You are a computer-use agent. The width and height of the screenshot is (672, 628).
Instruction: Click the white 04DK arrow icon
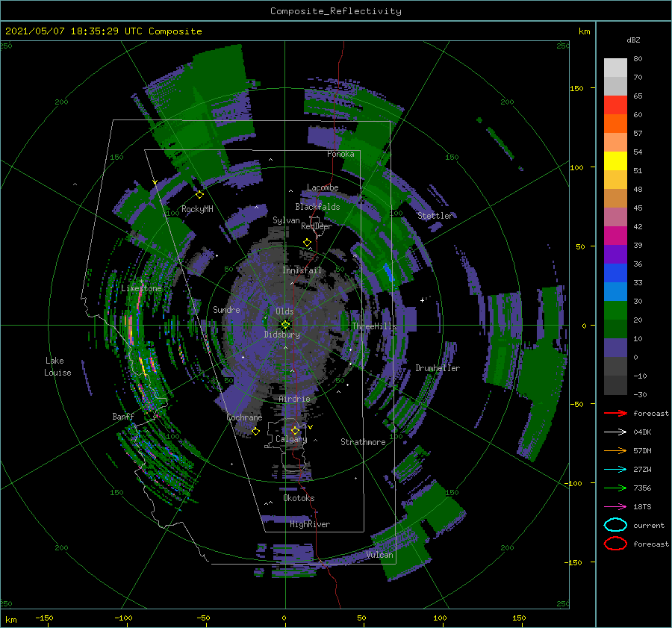[615, 432]
